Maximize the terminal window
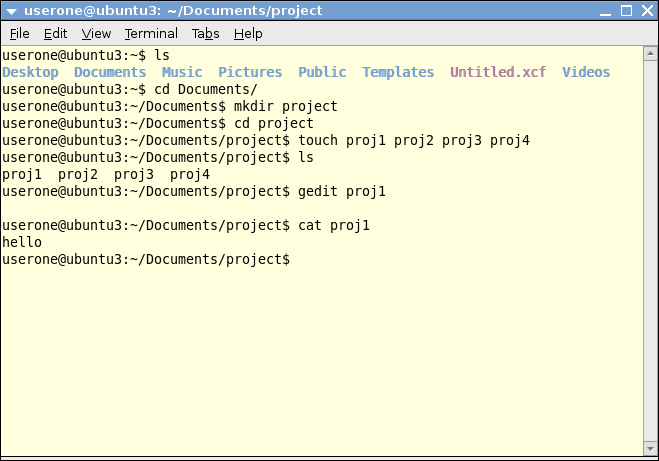Screen dimensions: 659x461 click(x=625, y=11)
